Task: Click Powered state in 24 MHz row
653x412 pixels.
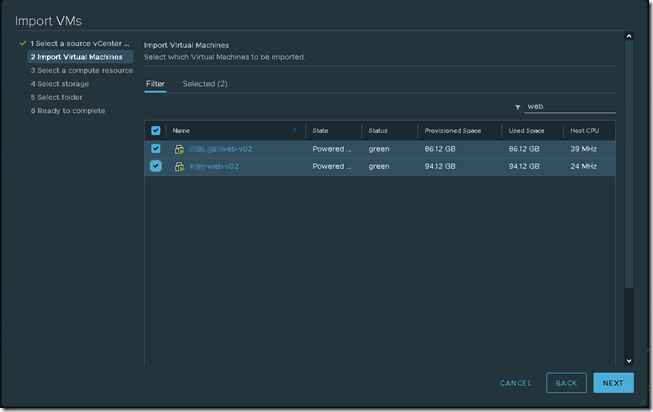Action: (332, 167)
